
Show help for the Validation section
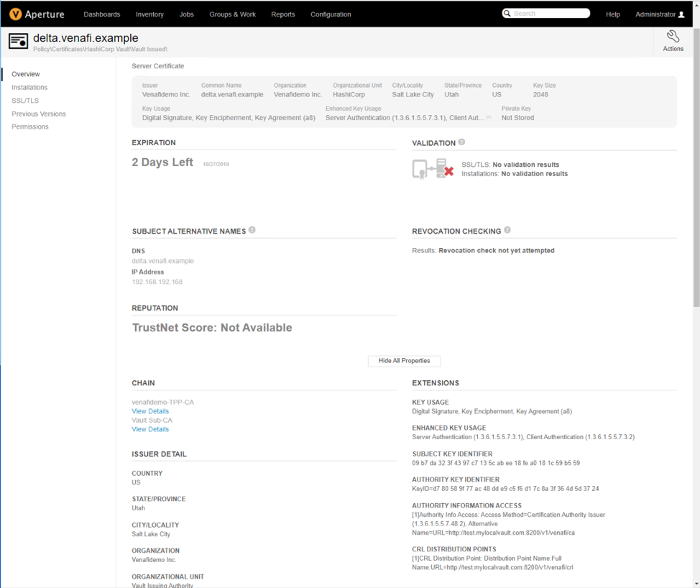pyautogui.click(x=461, y=142)
